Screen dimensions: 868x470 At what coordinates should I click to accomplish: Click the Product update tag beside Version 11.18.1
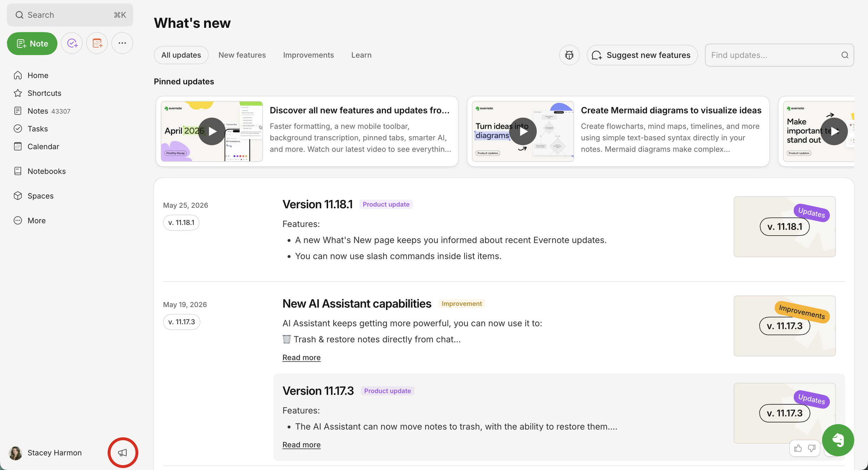(386, 204)
